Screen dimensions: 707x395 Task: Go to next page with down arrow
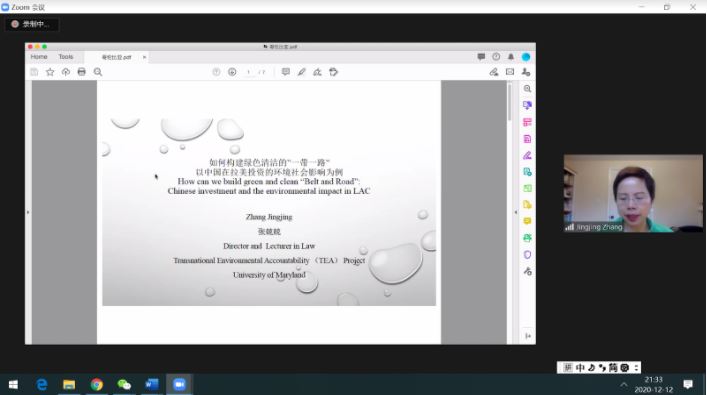[232, 72]
